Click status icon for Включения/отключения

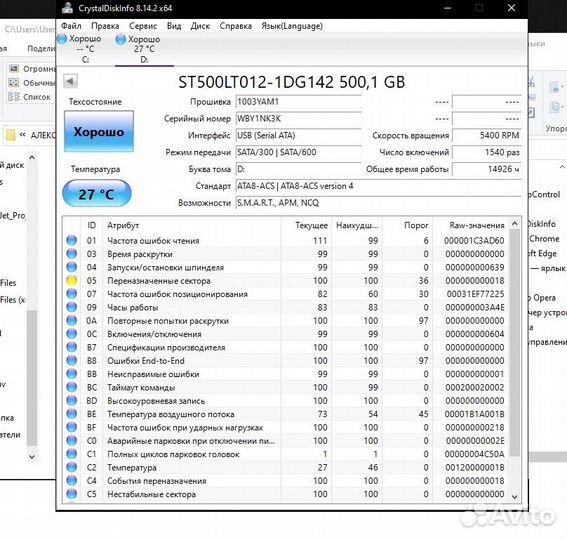72,334
